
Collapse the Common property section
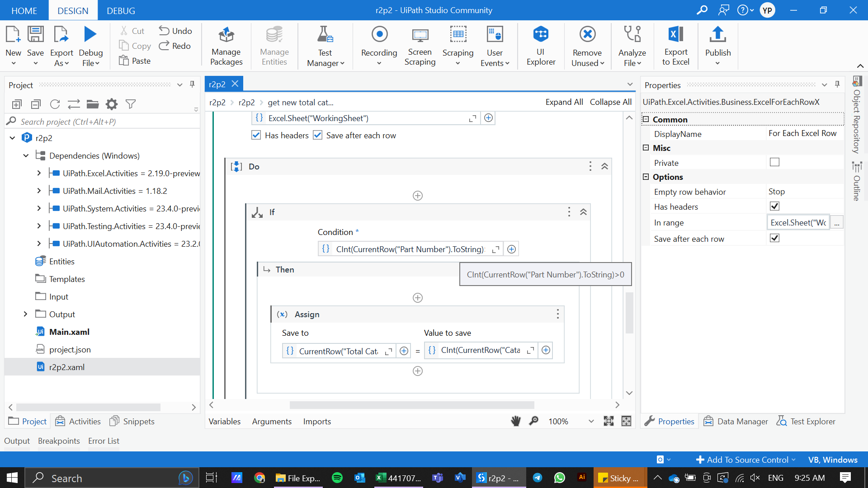point(646,119)
